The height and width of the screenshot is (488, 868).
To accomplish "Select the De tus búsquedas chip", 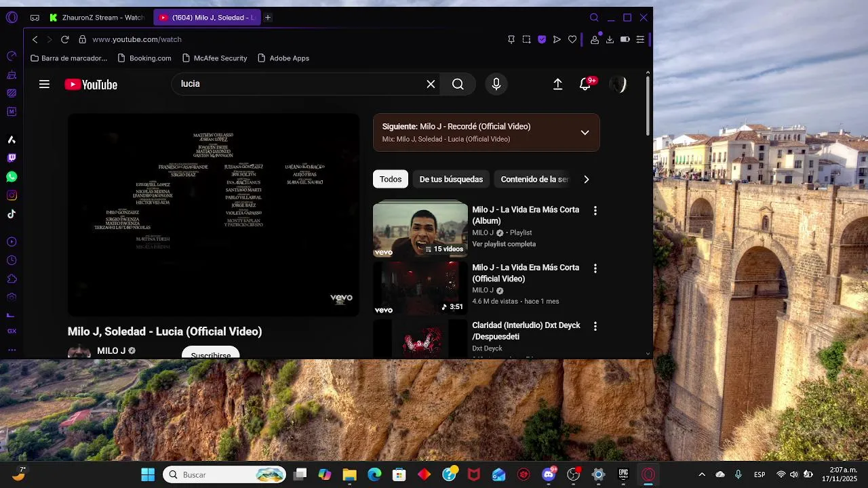I will 451,180.
